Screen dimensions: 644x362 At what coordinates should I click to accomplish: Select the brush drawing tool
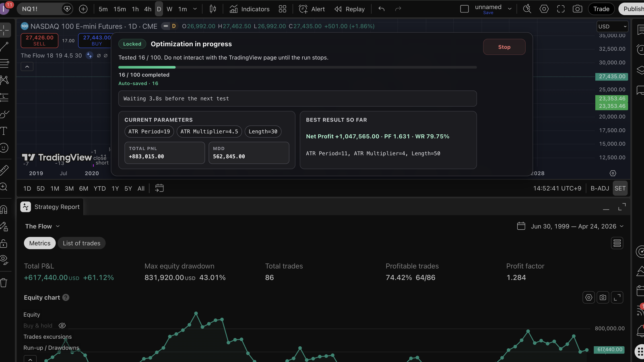click(4, 114)
